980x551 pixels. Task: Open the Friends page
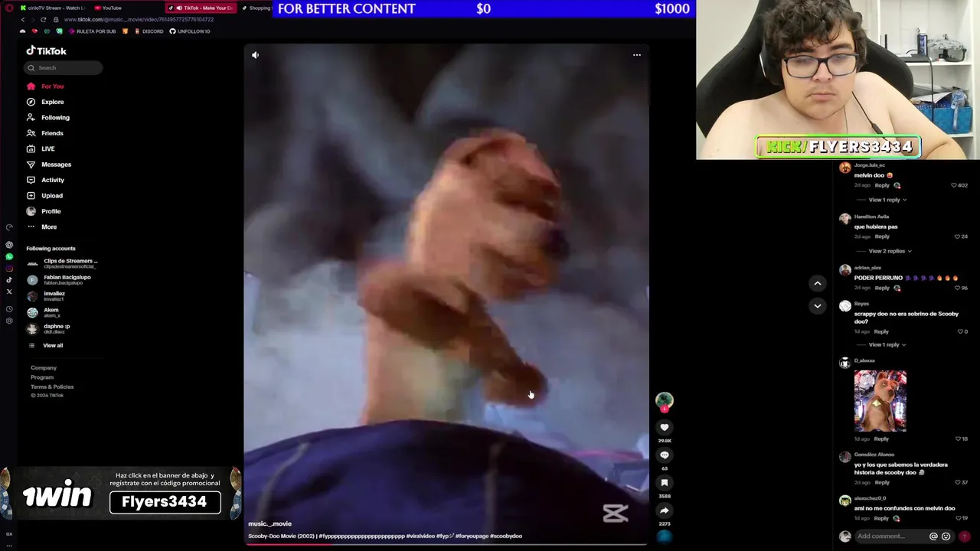coord(44,133)
